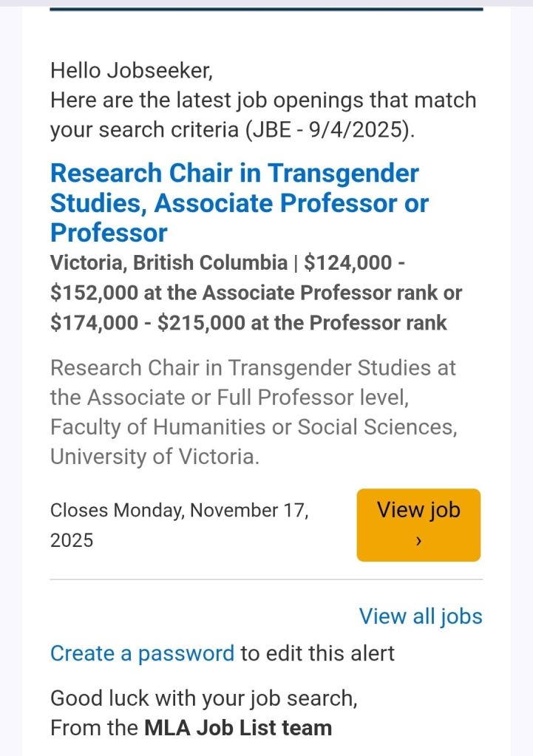This screenshot has width=533, height=756.
Task: Click the Hello Jobseeker greeting line
Action: [132, 71]
